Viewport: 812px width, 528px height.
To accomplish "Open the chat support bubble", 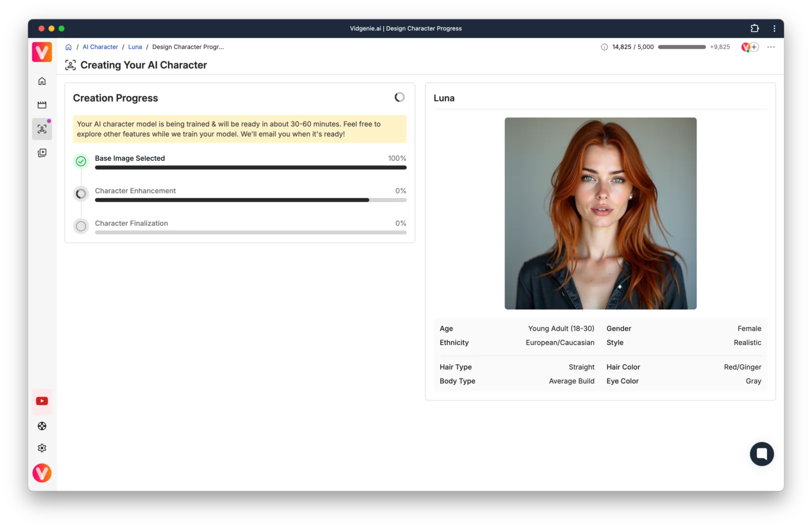I will click(762, 454).
